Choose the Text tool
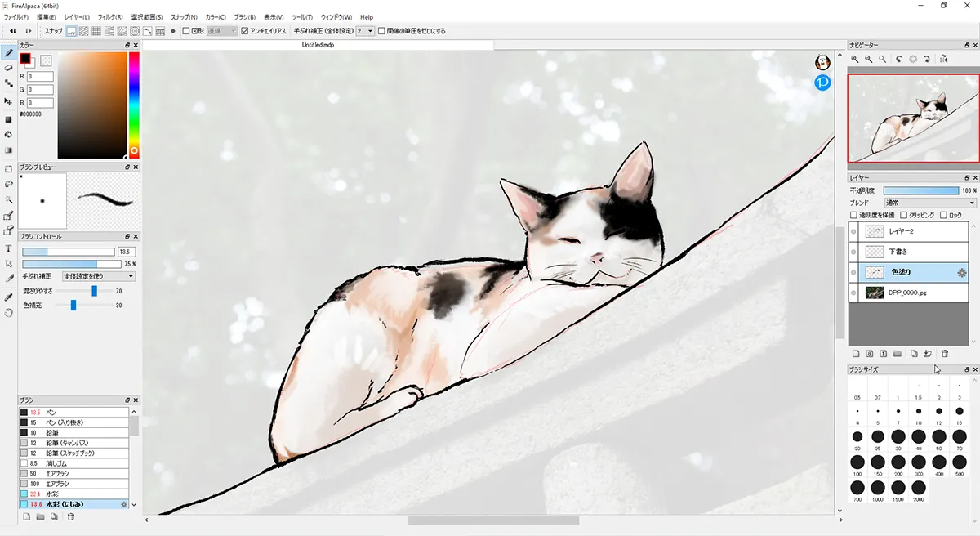The width and height of the screenshot is (980, 536). click(x=8, y=248)
